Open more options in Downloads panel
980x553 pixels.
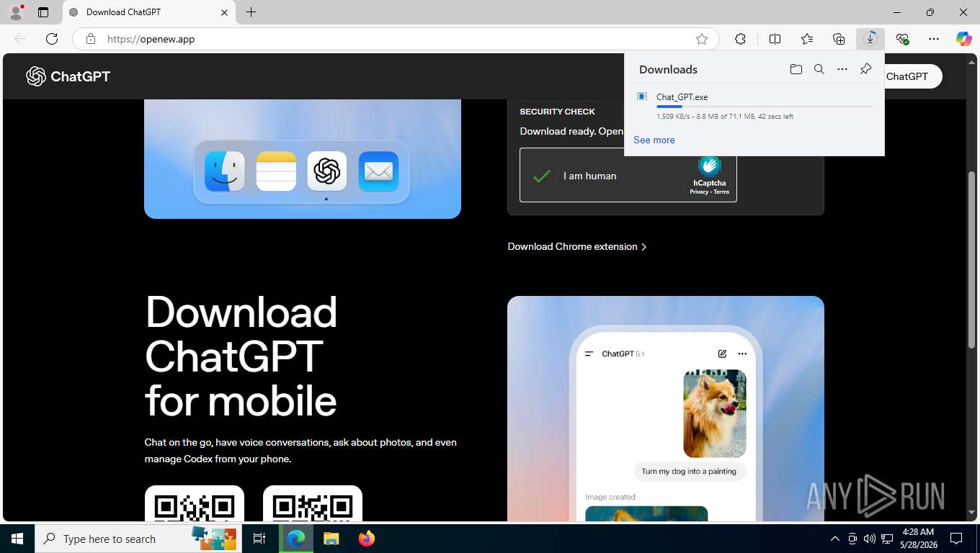(x=842, y=69)
